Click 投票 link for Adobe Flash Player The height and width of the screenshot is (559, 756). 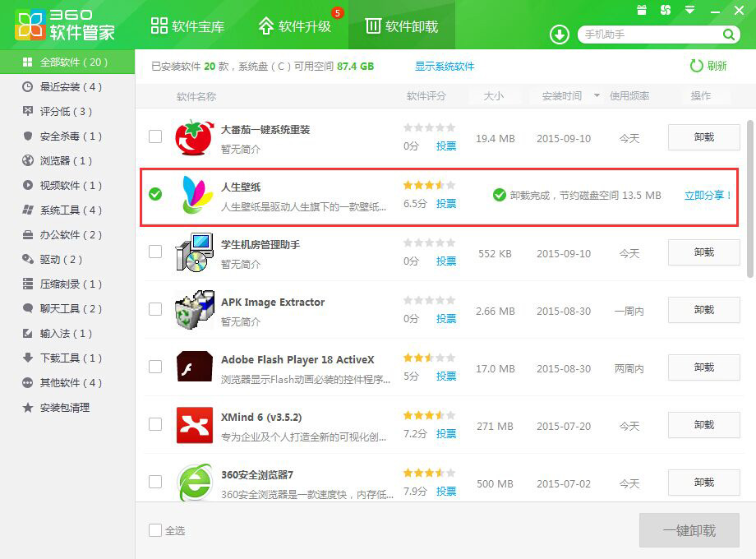point(446,377)
